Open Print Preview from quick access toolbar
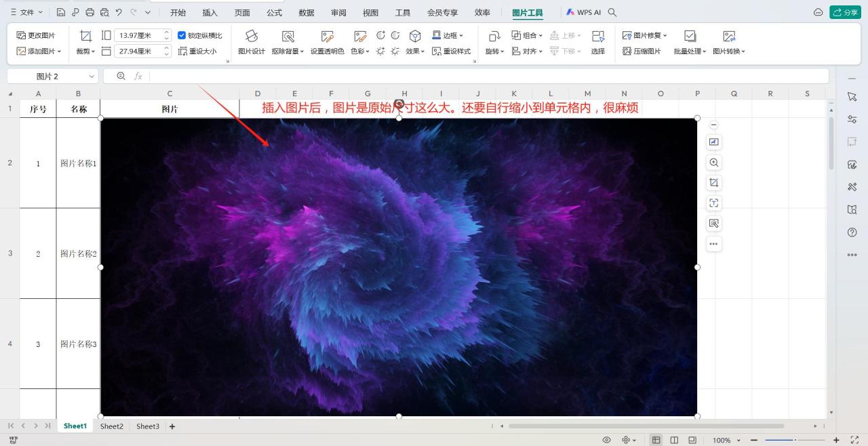 pos(104,12)
